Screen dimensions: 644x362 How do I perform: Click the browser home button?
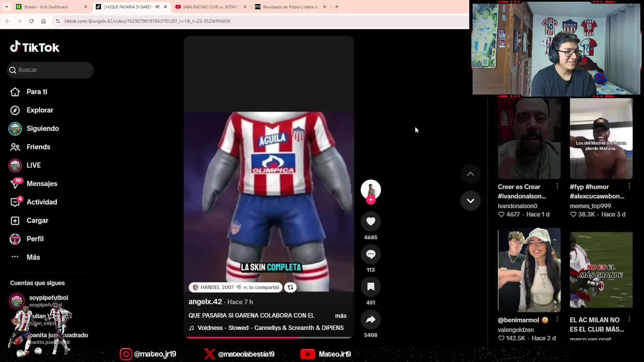click(43, 21)
